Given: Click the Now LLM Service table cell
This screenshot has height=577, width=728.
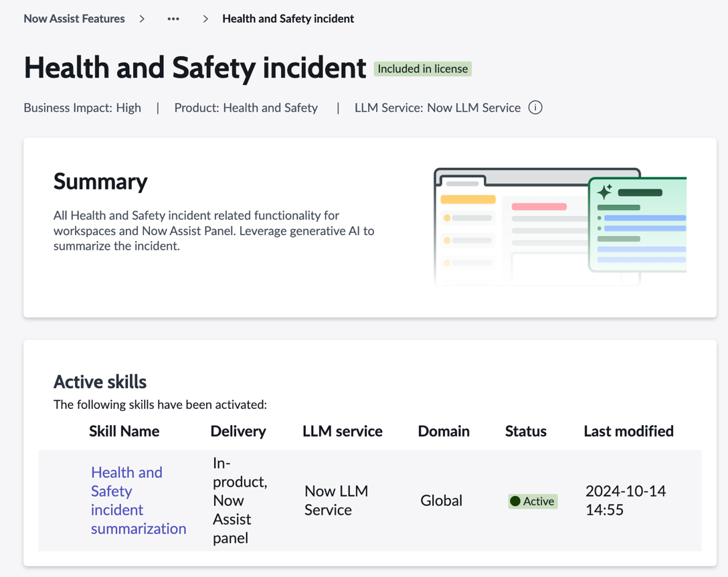Looking at the screenshot, I should tap(336, 500).
